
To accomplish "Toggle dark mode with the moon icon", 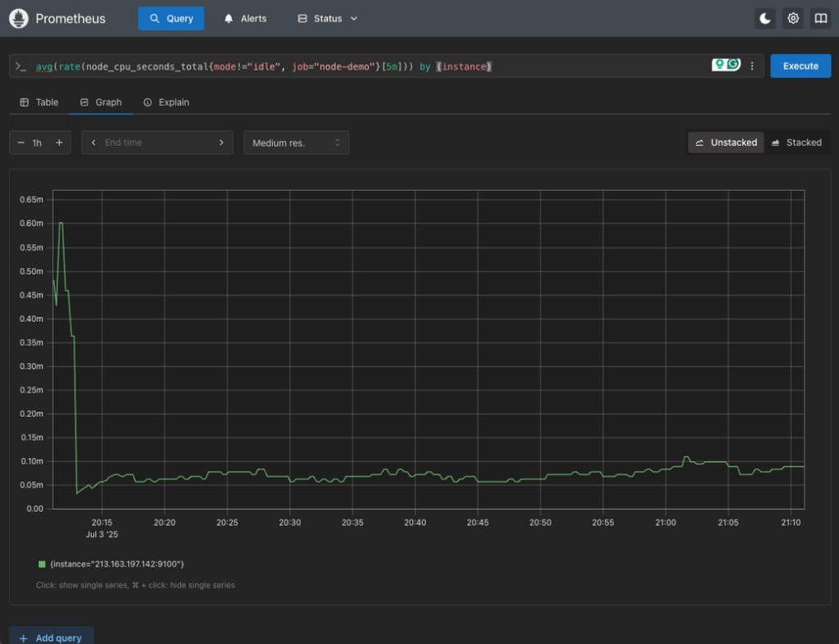I will pos(764,18).
